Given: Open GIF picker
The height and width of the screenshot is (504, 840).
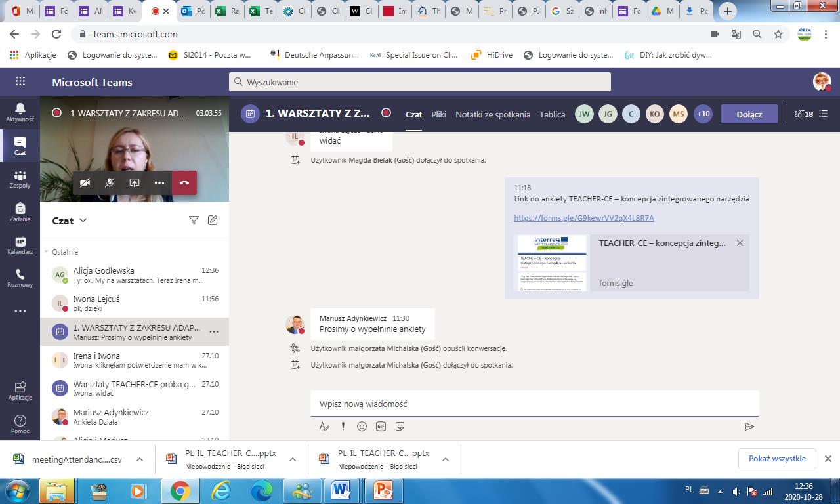Looking at the screenshot, I should point(381,427).
